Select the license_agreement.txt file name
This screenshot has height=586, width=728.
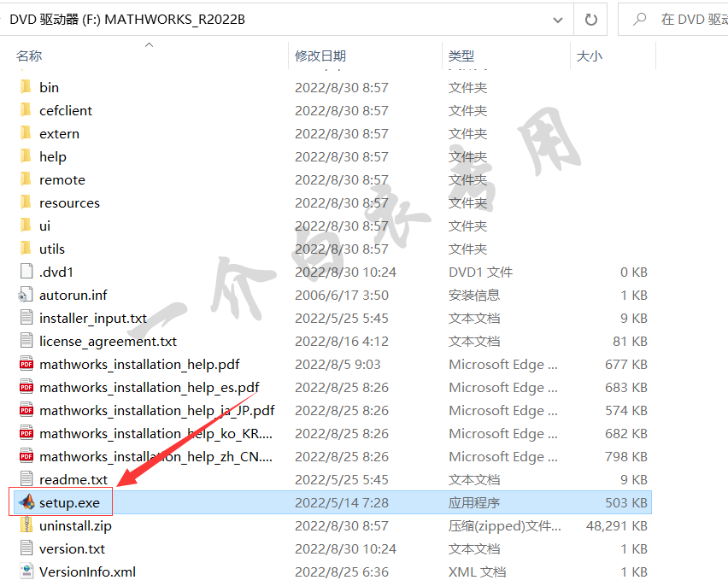tap(109, 342)
